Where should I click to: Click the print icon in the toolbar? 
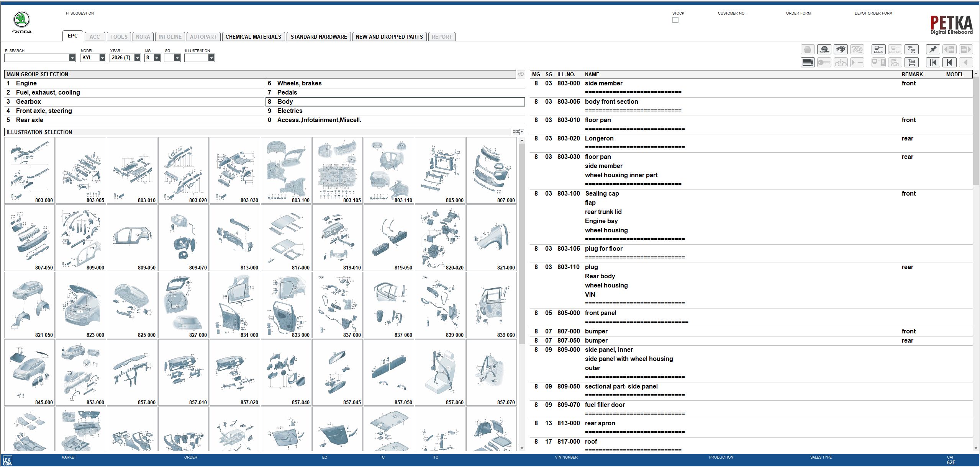point(807,50)
